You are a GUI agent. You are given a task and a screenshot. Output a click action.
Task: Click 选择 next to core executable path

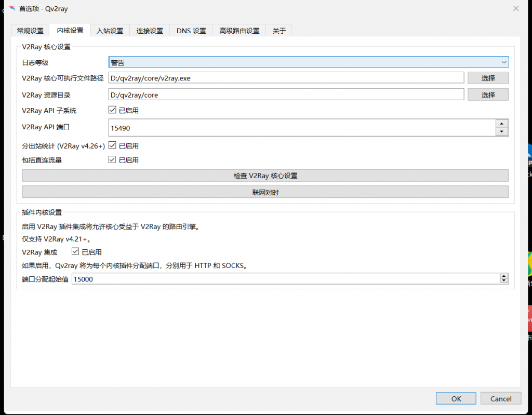(x=488, y=78)
